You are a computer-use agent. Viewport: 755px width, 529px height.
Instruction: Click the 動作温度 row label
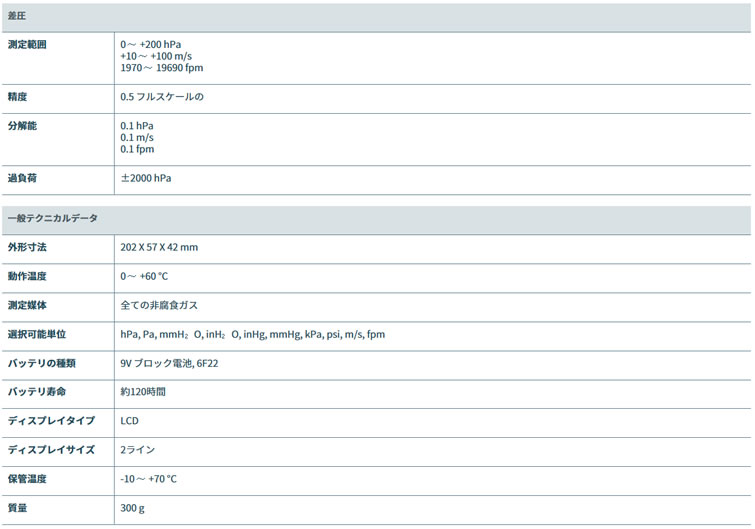[x=27, y=276]
